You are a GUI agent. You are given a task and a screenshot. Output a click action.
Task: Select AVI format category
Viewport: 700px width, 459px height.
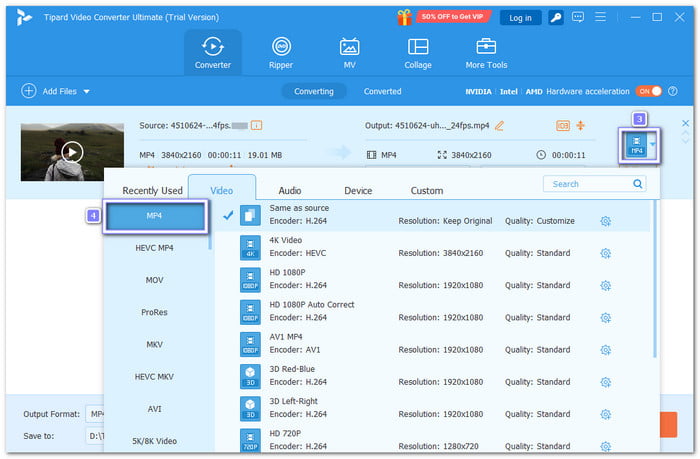pyautogui.click(x=154, y=409)
